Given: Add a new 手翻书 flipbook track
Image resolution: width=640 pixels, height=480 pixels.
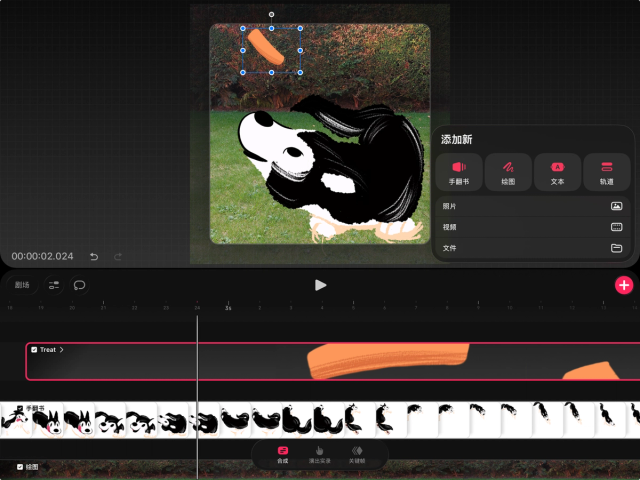Looking at the screenshot, I should [x=459, y=172].
